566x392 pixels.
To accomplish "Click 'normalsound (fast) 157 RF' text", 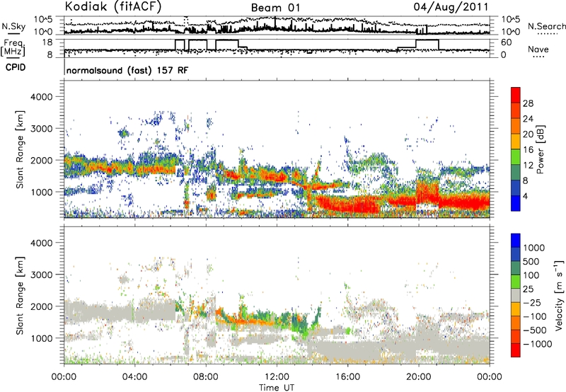I will pyautogui.click(x=127, y=70).
